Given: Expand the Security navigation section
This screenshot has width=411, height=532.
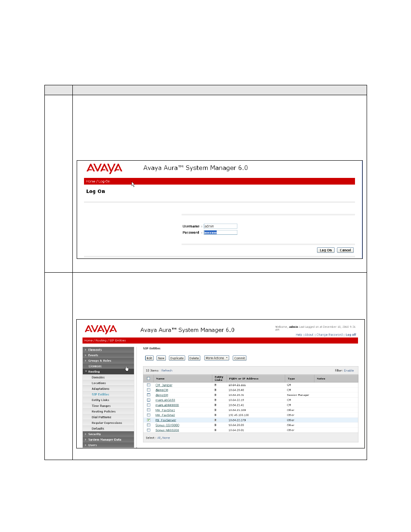Looking at the screenshot, I should pos(109,434).
